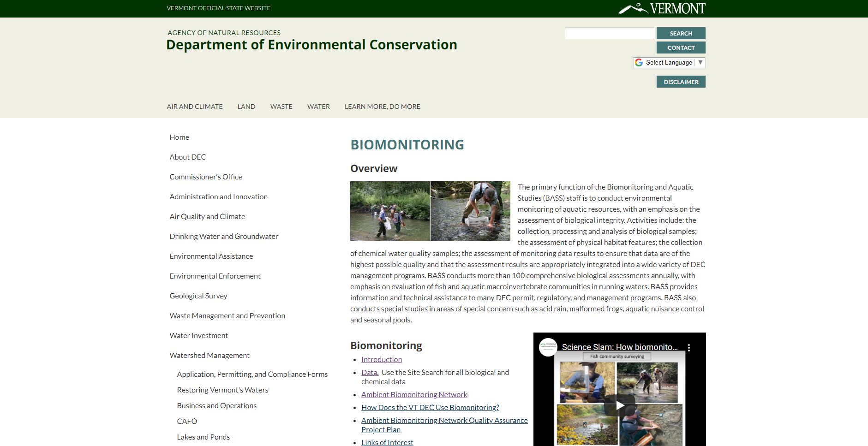Screen dimensions: 868x446
Task: Click the video channel avatar icon
Action: coord(548,347)
